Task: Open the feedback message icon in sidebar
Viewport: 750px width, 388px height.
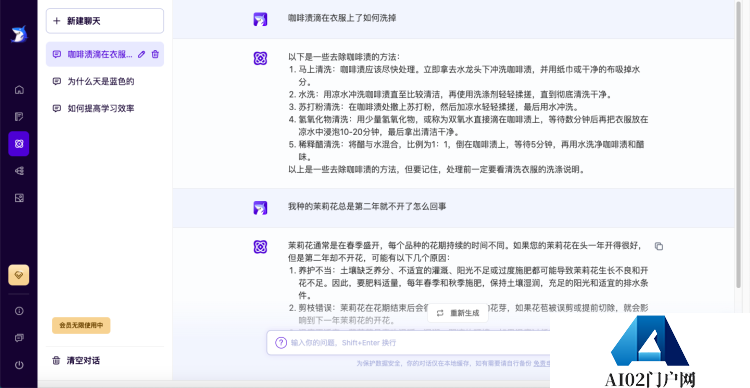Action: tap(19, 338)
